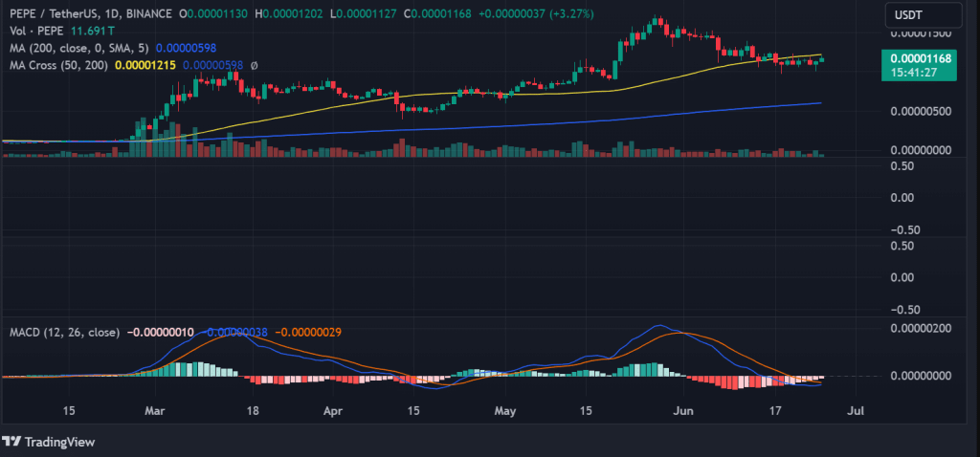Click the ø symbol in MA Cross legend

click(x=255, y=65)
